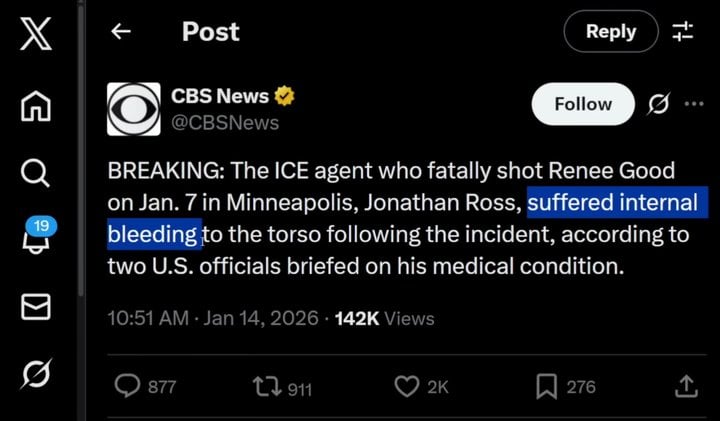Image resolution: width=720 pixels, height=421 pixels.
Task: Like the post with 2K likes
Action: (x=405, y=386)
